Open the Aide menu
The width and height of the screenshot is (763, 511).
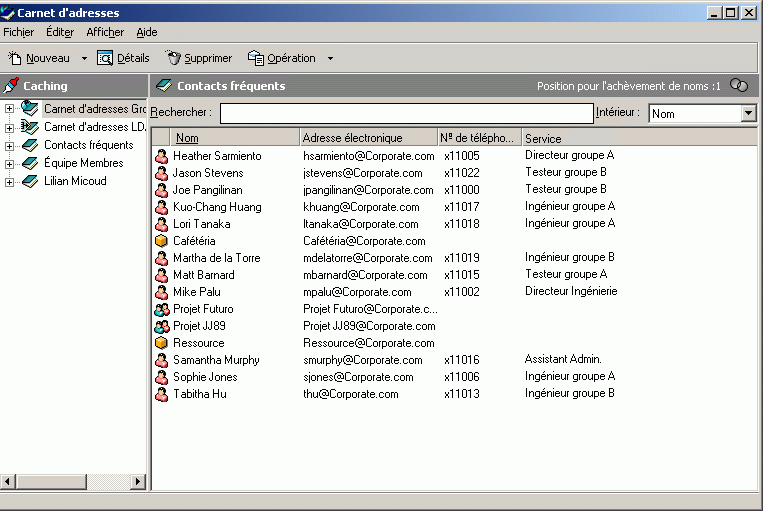pyautogui.click(x=146, y=32)
